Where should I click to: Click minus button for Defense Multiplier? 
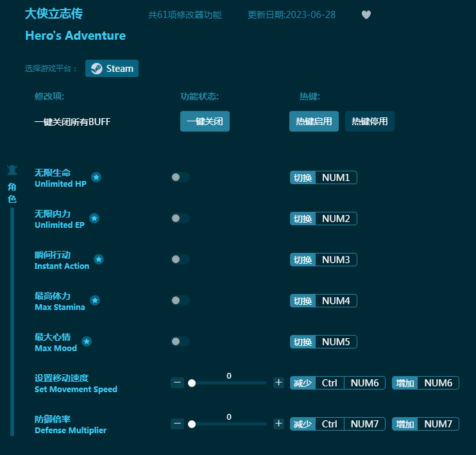(177, 424)
